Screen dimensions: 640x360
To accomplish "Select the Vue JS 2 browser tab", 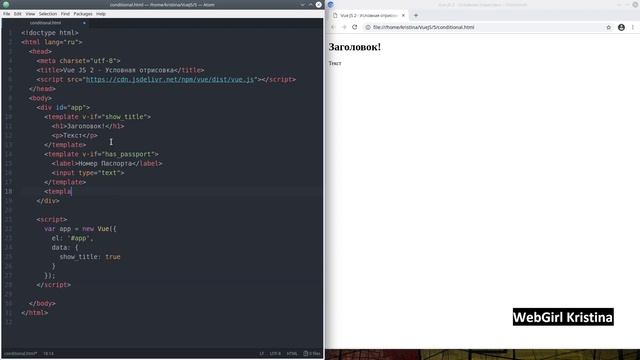I will (x=368, y=16).
